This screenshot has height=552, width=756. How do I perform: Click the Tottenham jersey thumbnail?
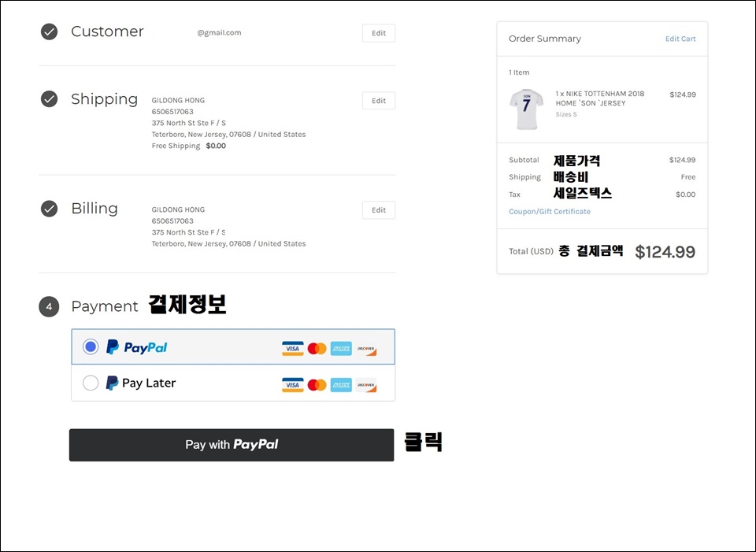(x=526, y=109)
